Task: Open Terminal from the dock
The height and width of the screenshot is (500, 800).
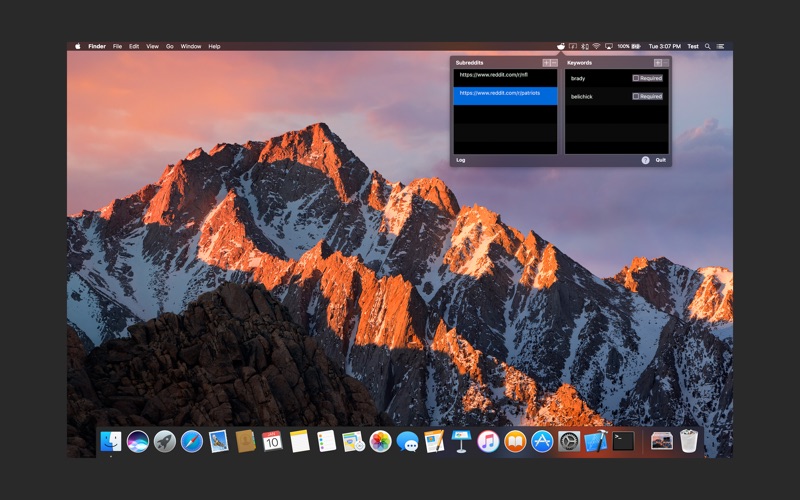Action: (624, 441)
